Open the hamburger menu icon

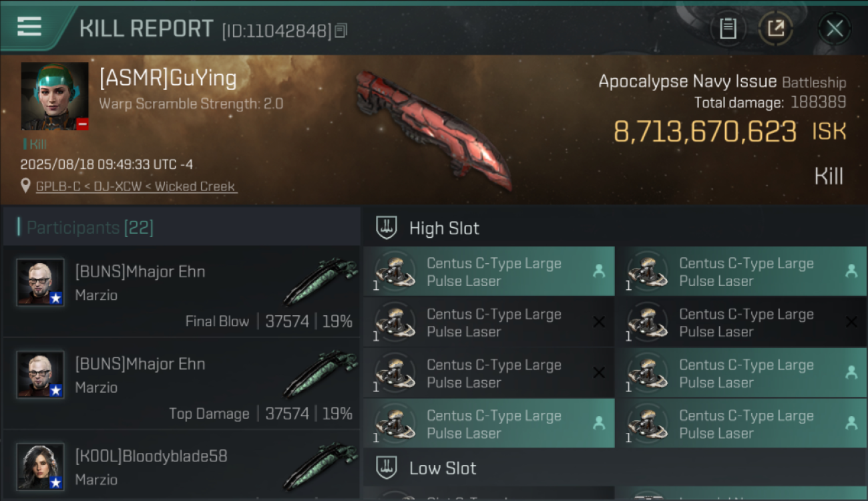point(29,27)
